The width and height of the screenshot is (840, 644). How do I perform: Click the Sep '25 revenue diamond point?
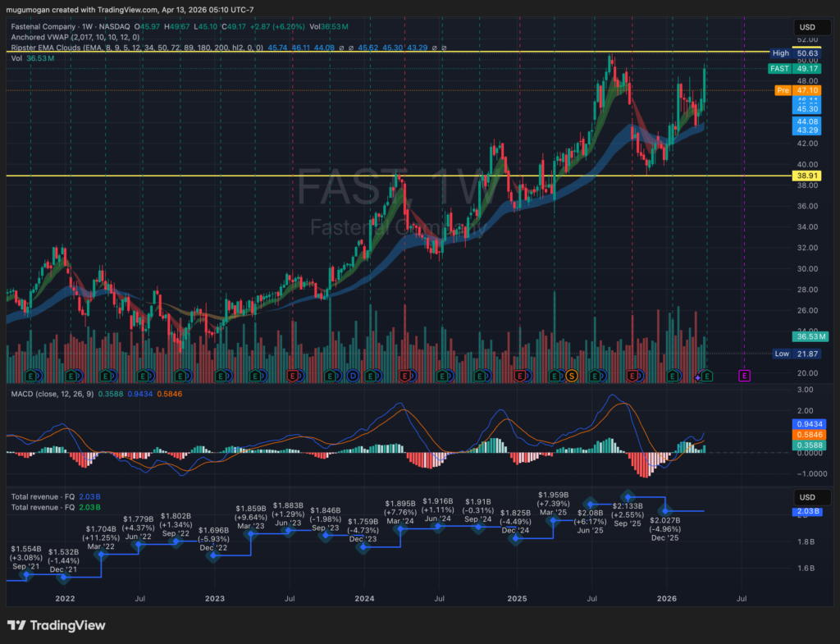(x=628, y=497)
